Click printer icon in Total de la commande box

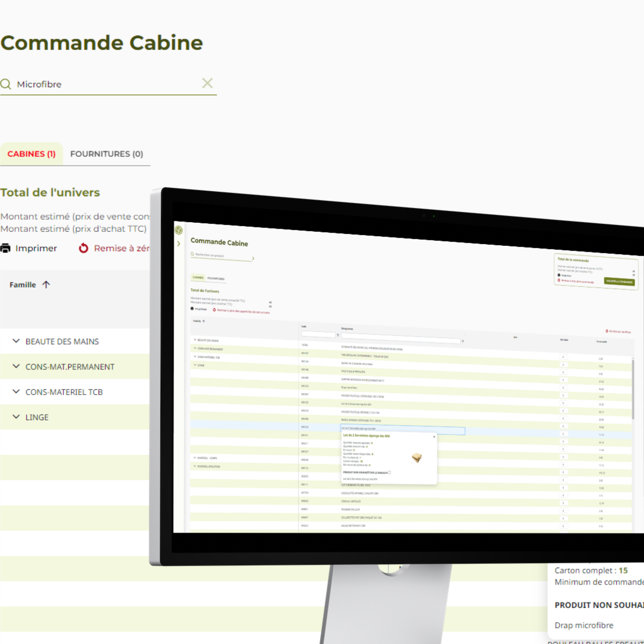(559, 275)
